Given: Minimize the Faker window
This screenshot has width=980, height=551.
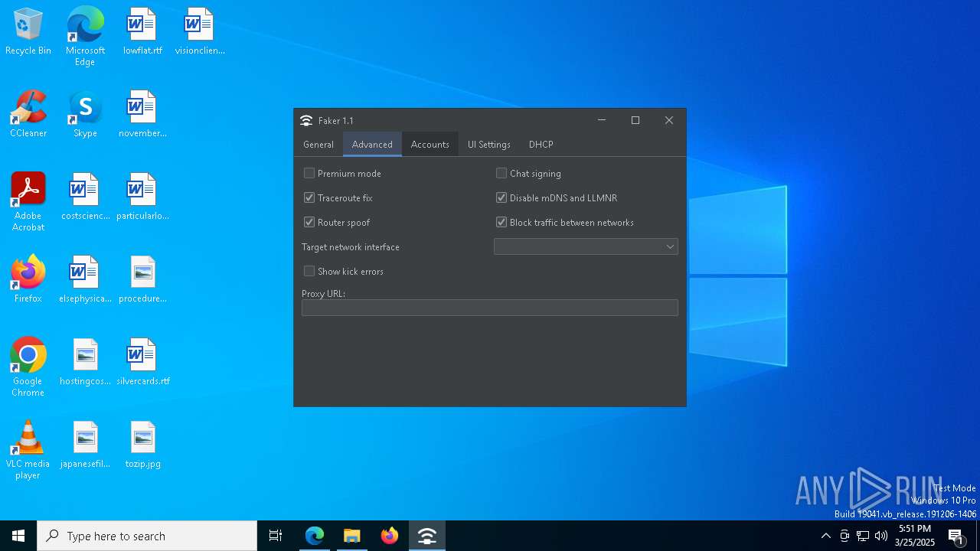Looking at the screenshot, I should (x=602, y=120).
